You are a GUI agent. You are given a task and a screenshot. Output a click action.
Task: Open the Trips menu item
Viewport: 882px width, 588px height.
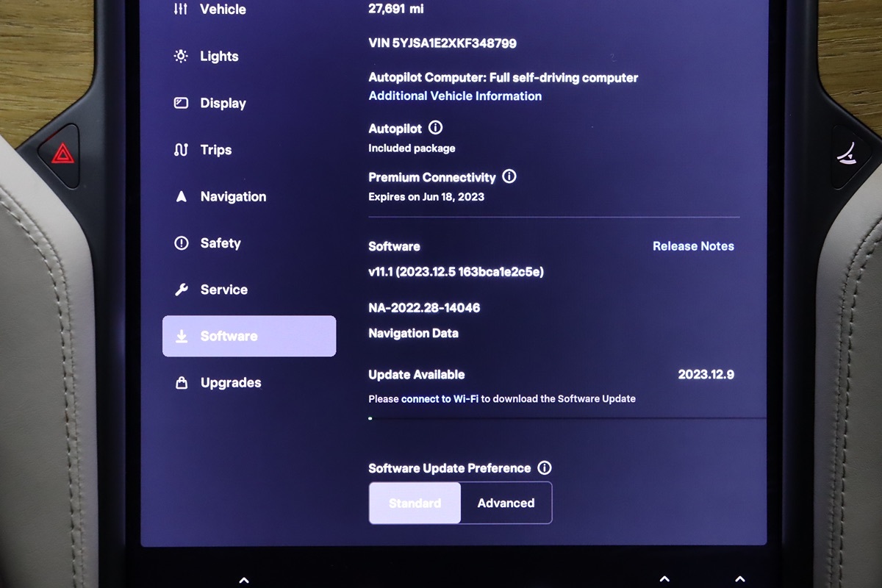[x=215, y=150]
